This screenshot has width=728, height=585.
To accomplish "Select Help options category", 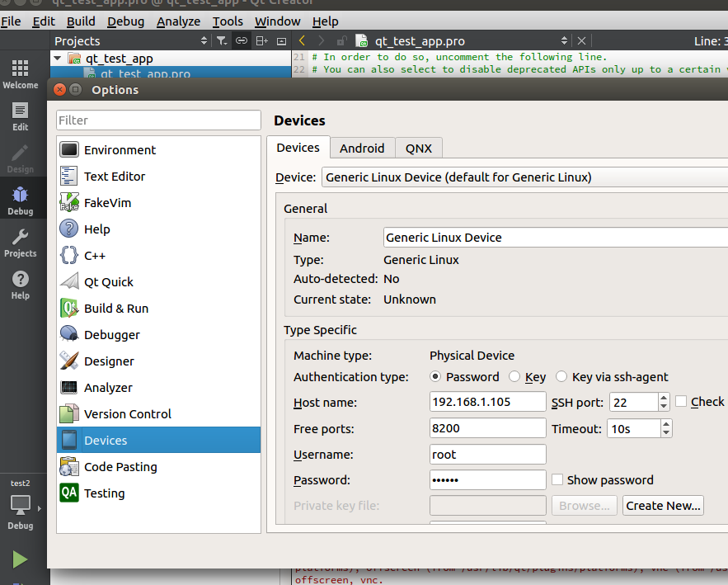I will [158, 229].
